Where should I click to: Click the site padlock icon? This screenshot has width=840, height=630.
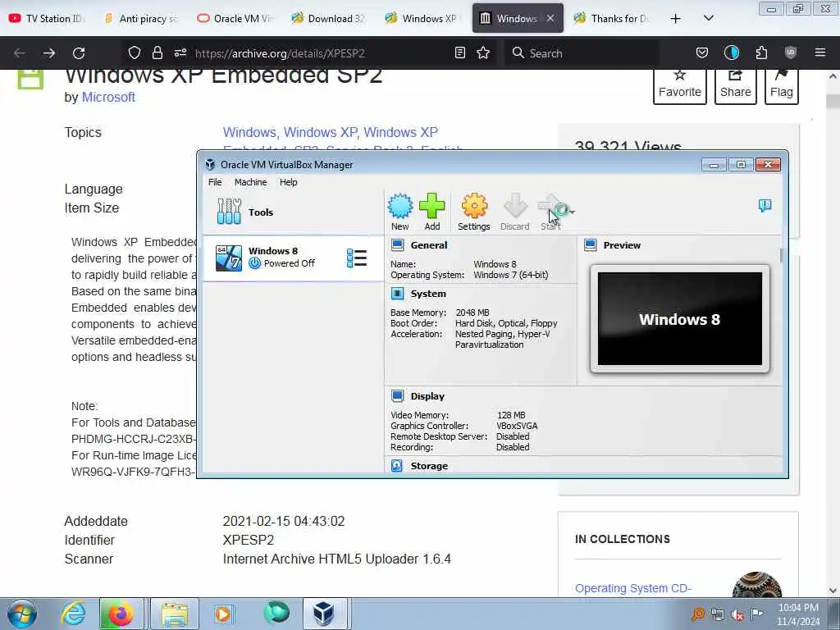pyautogui.click(x=157, y=52)
